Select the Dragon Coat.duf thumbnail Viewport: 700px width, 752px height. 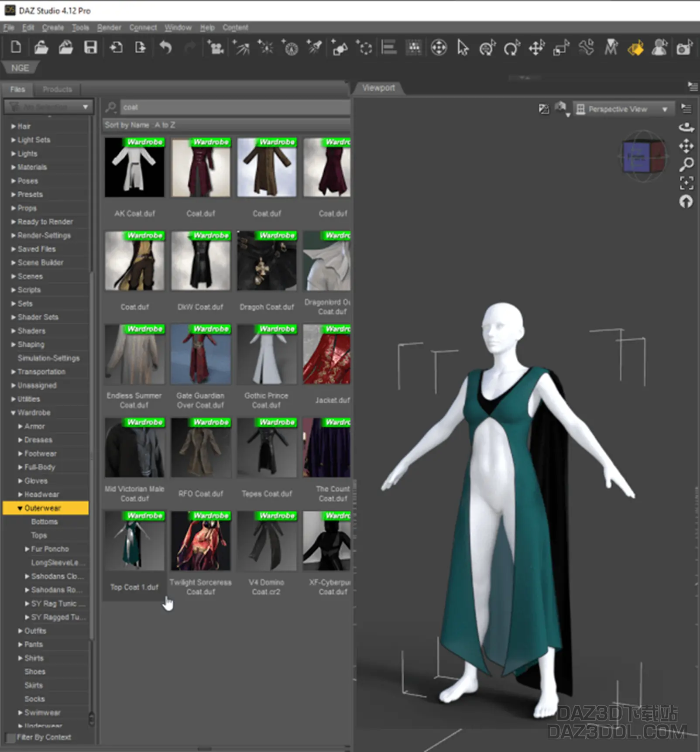coord(267,261)
